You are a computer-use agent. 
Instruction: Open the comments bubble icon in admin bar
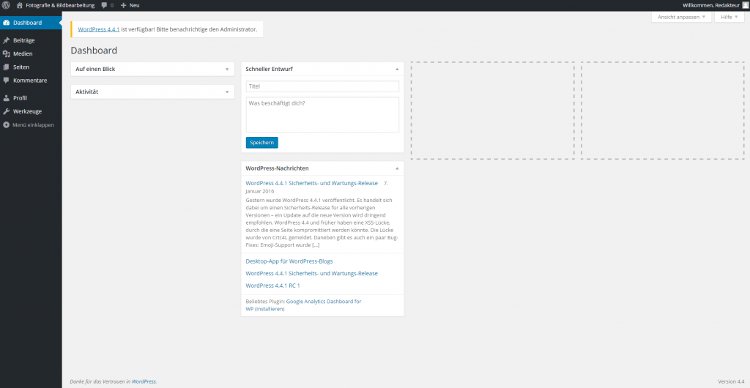tap(104, 5)
